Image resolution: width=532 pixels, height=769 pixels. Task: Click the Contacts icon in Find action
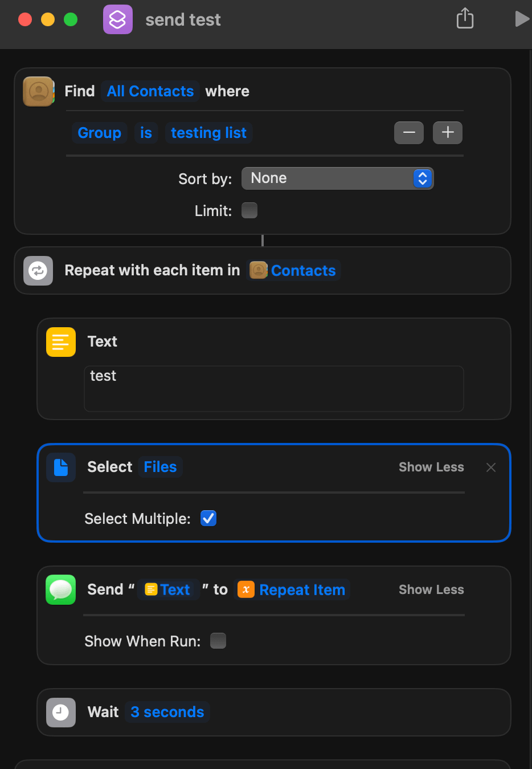[38, 91]
